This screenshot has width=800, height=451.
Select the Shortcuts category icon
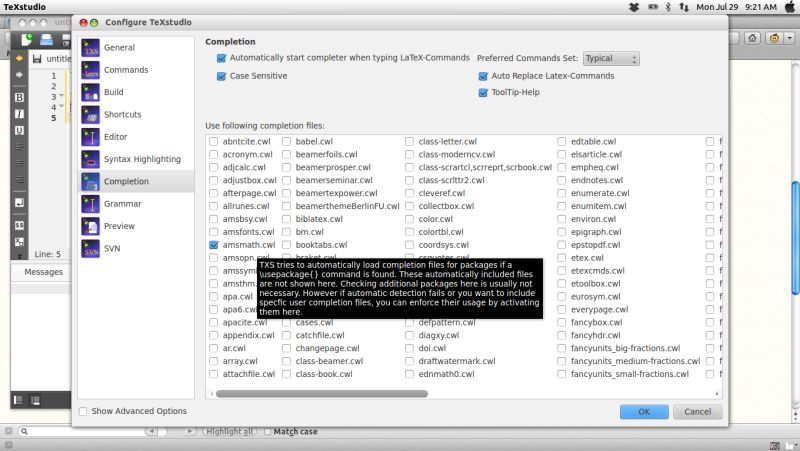pyautogui.click(x=90, y=115)
